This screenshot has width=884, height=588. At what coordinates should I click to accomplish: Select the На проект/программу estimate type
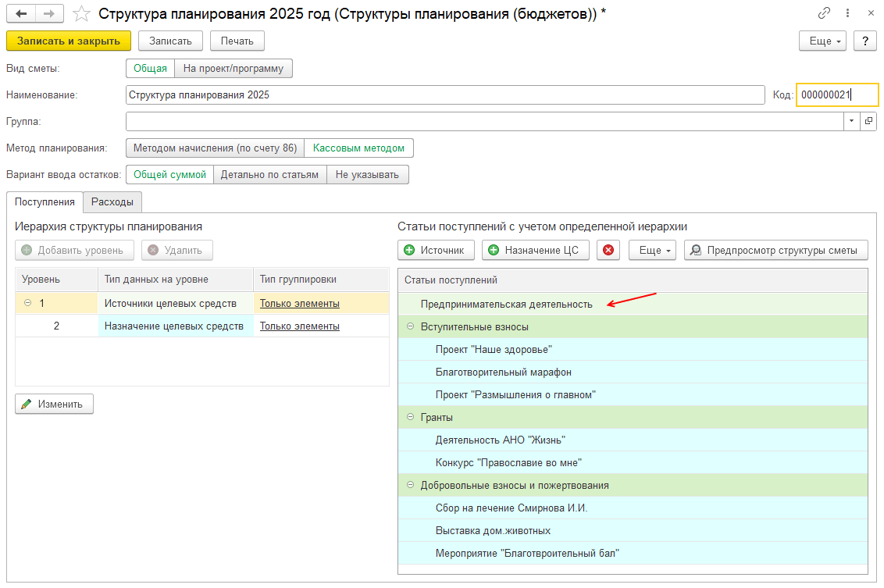tap(233, 69)
